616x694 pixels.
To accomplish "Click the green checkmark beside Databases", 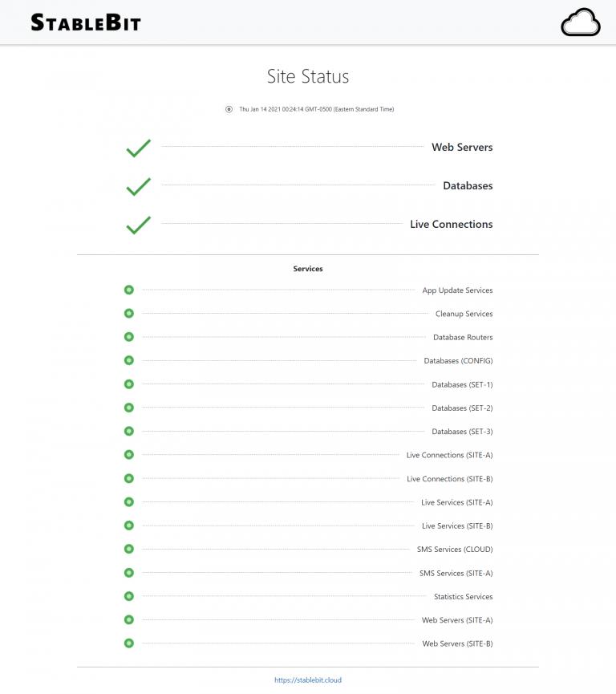I will [x=138, y=186].
